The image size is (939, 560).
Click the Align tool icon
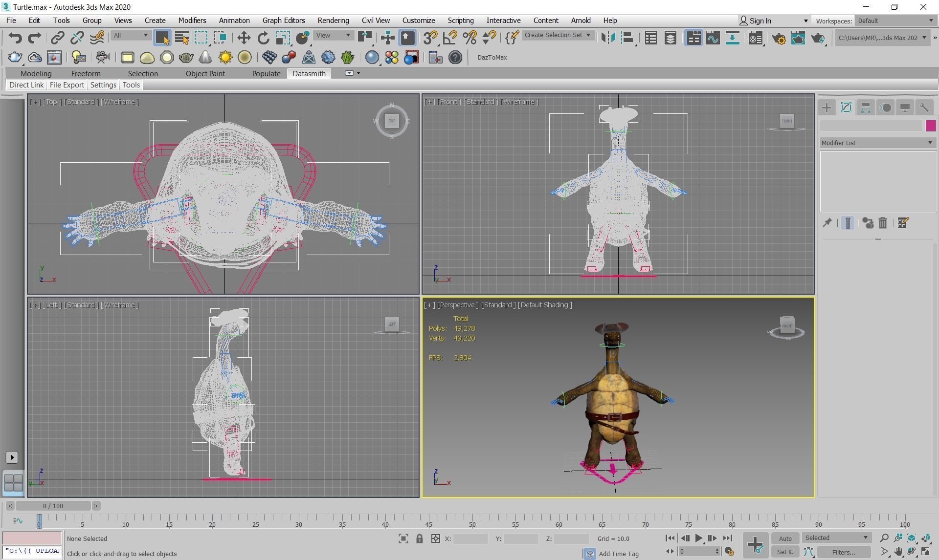point(627,38)
